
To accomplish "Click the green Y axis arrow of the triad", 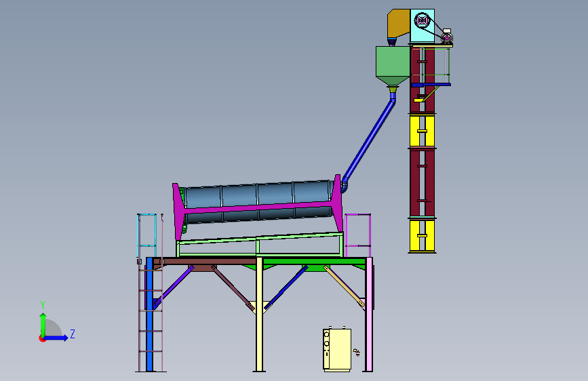I will [x=43, y=324].
